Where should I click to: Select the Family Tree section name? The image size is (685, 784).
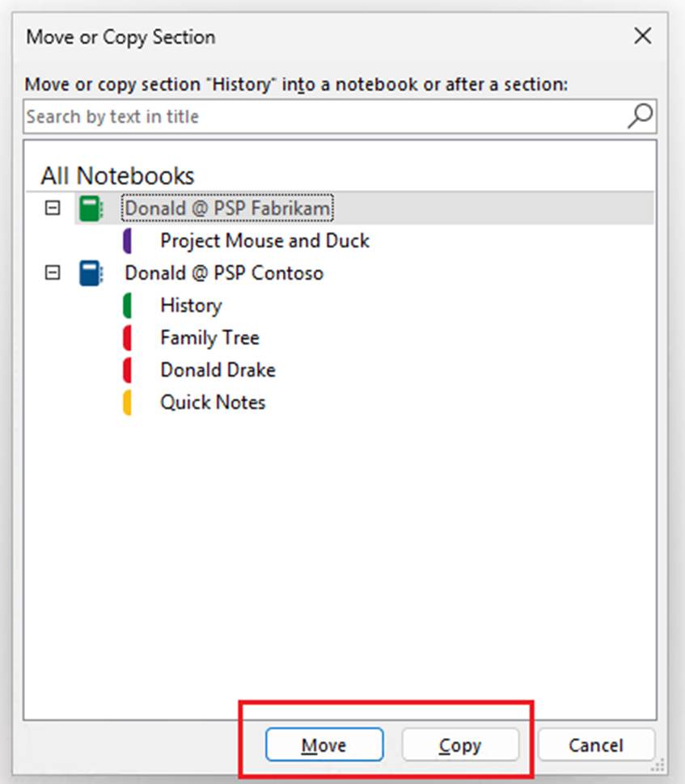209,338
